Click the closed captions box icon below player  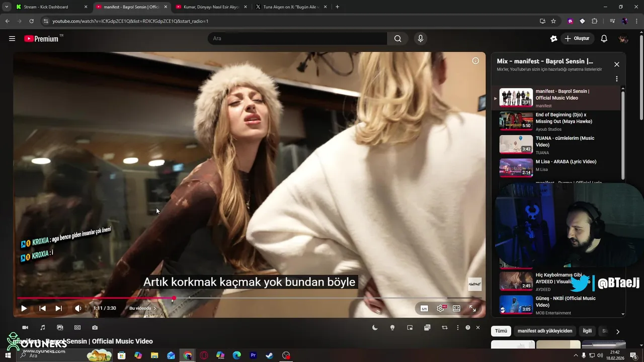pos(77,327)
